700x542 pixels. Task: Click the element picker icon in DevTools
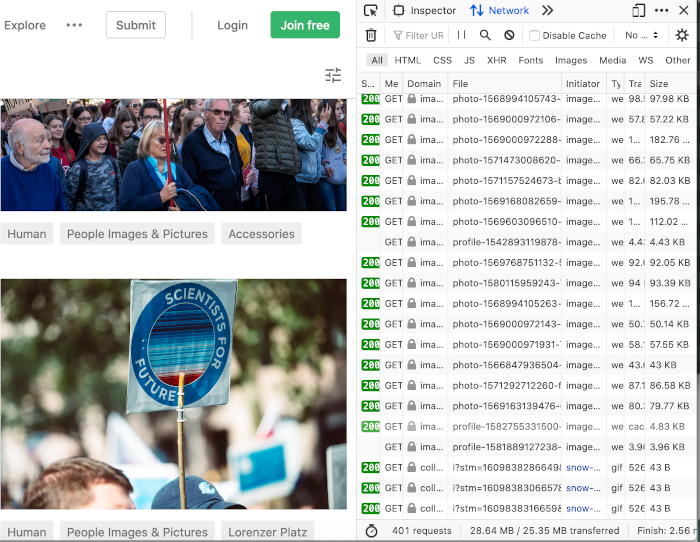click(371, 11)
